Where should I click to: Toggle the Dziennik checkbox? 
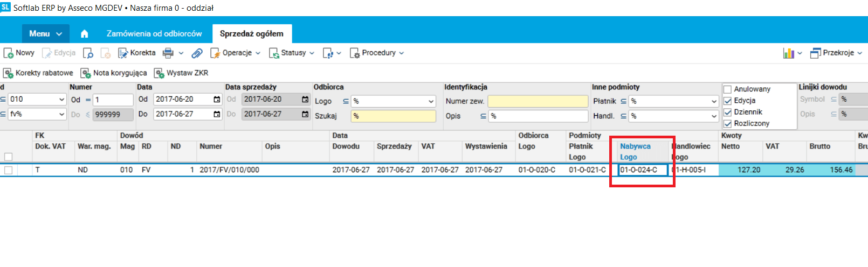click(727, 112)
